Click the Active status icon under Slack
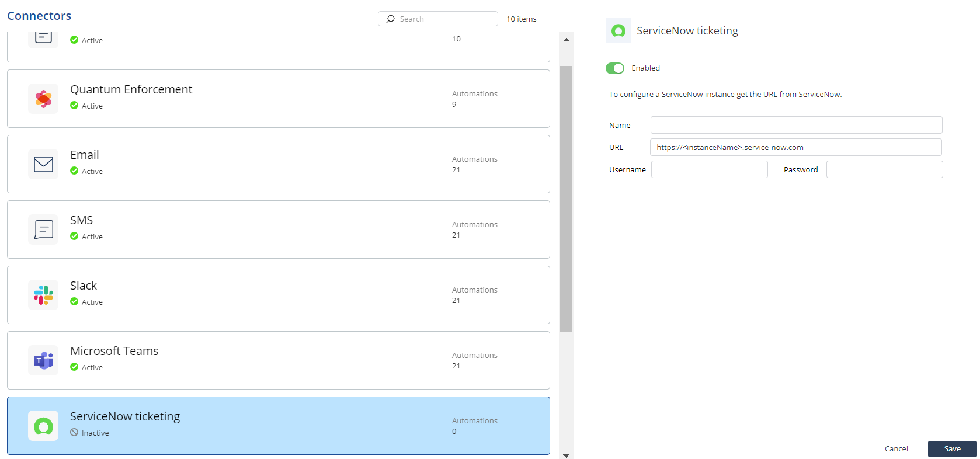The height and width of the screenshot is (459, 980). pos(74,301)
